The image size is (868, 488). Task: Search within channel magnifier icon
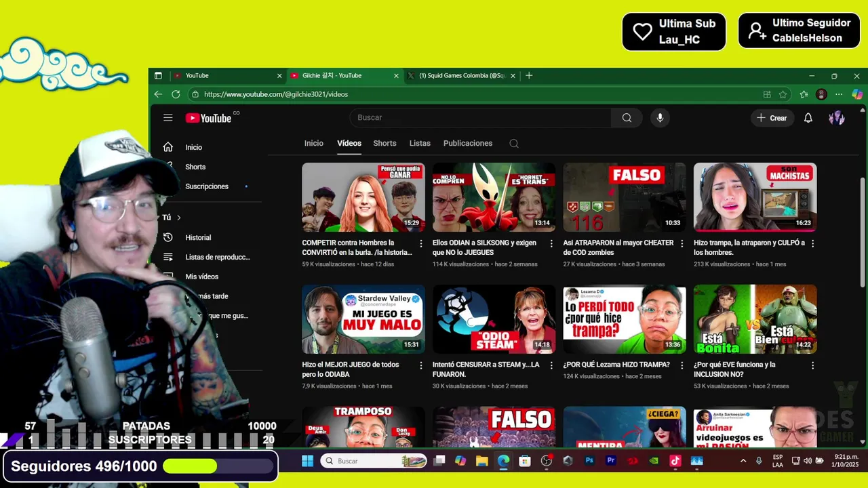coord(513,143)
